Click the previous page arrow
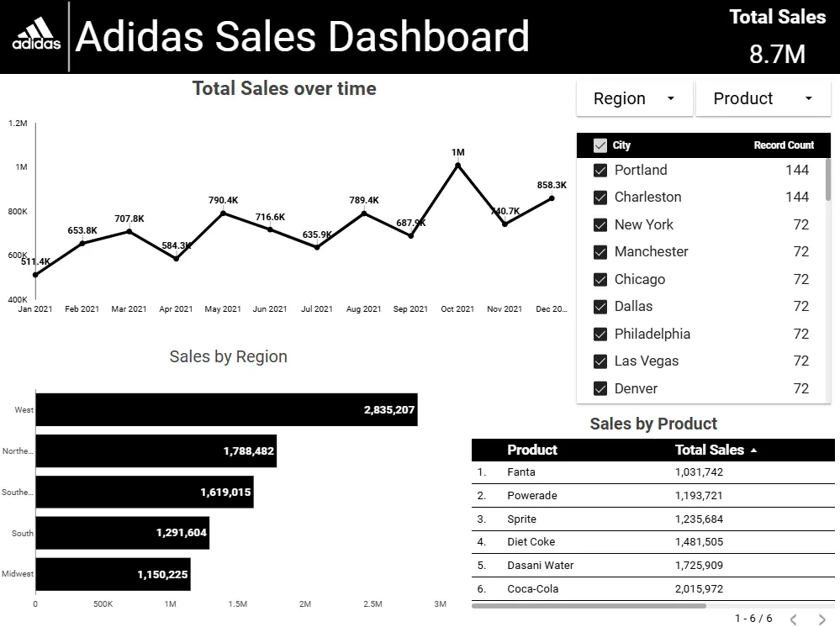The height and width of the screenshot is (627, 840). [x=794, y=619]
